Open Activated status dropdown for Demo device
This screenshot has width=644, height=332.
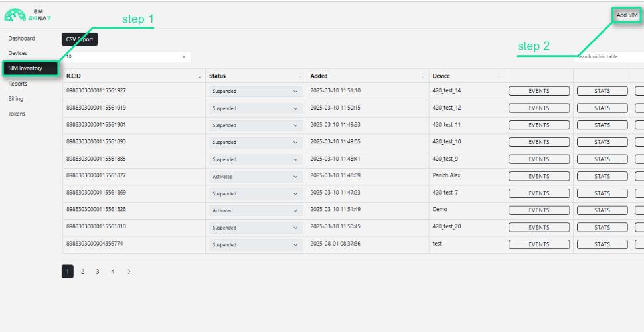point(256,210)
